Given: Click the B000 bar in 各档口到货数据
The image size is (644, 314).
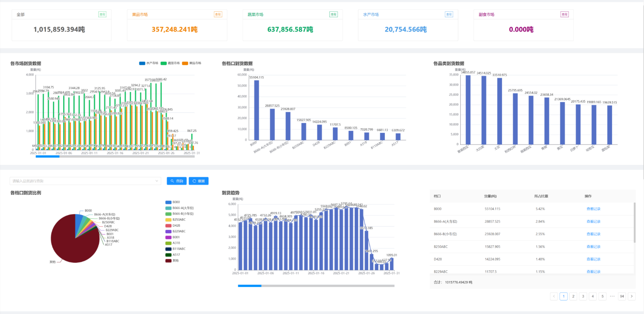Looking at the screenshot, I should [256, 110].
